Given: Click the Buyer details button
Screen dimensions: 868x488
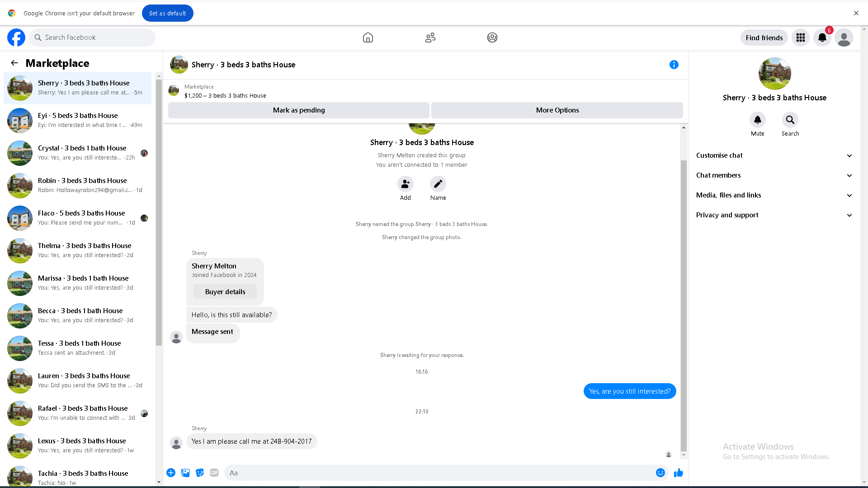Looking at the screenshot, I should pyautogui.click(x=225, y=292).
